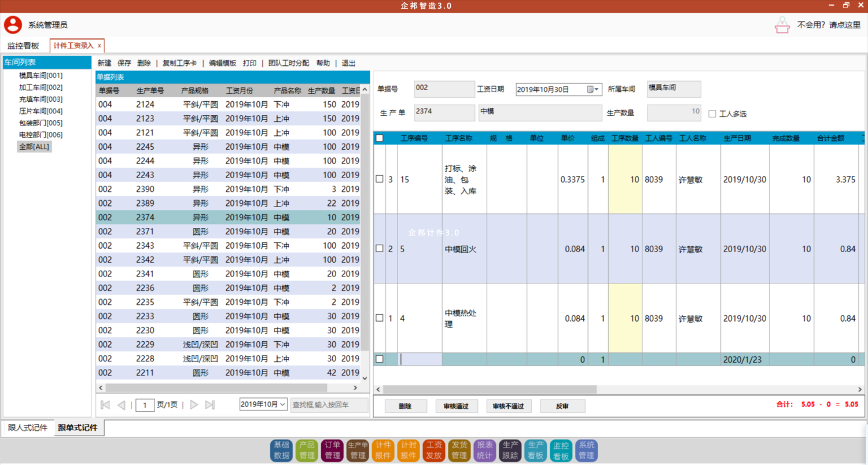Screen dimensions: 868x465
Task: Click 退出 in the toolbar
Action: click(348, 63)
